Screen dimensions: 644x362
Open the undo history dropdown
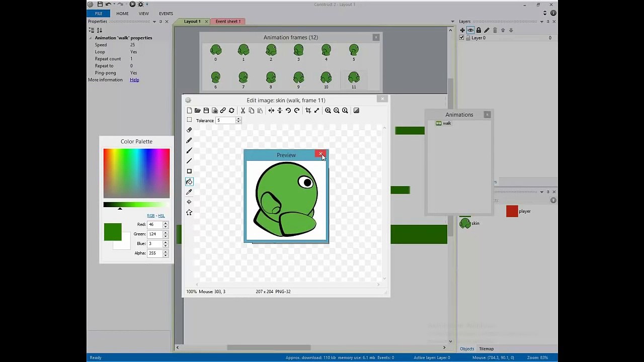click(x=114, y=5)
